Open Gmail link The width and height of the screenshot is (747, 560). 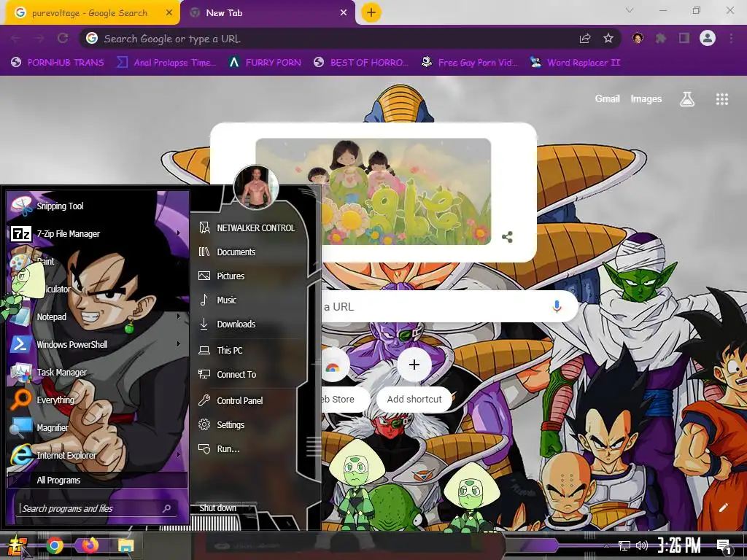[x=607, y=98]
